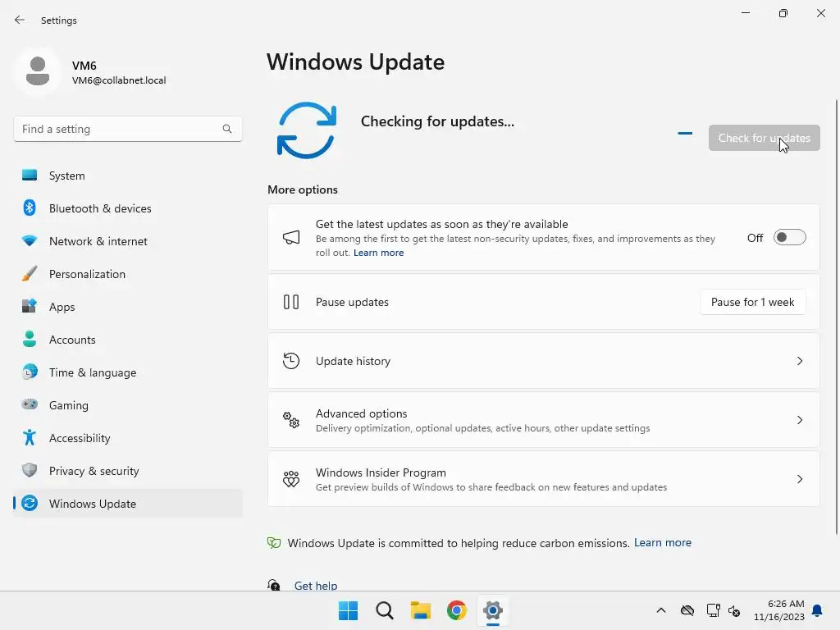The height and width of the screenshot is (630, 840).
Task: Click the notification bell in tray
Action: pyautogui.click(x=817, y=610)
